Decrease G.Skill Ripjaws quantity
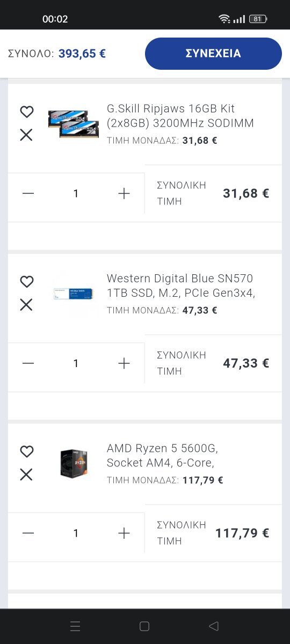Viewport: 290px width, 644px height. point(28,194)
